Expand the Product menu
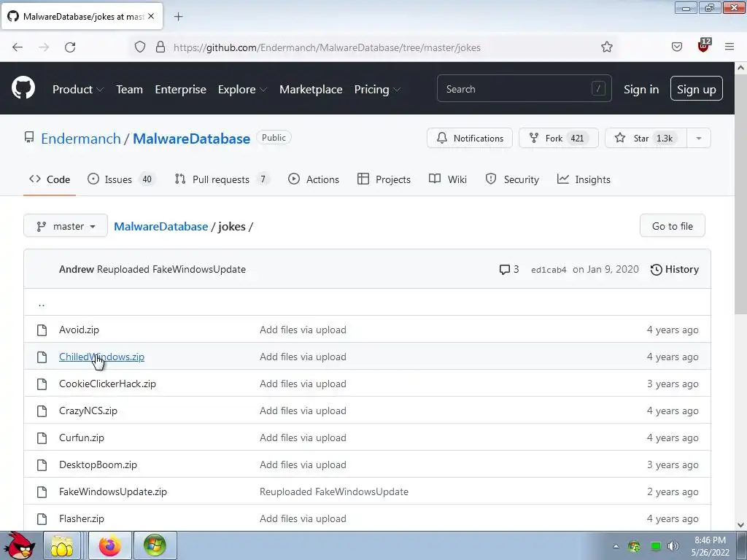Viewport: 747px width, 560px height. [x=77, y=90]
